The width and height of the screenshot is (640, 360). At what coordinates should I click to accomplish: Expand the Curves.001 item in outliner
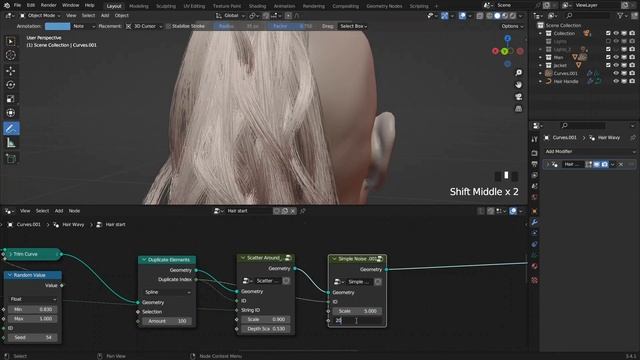pos(540,73)
